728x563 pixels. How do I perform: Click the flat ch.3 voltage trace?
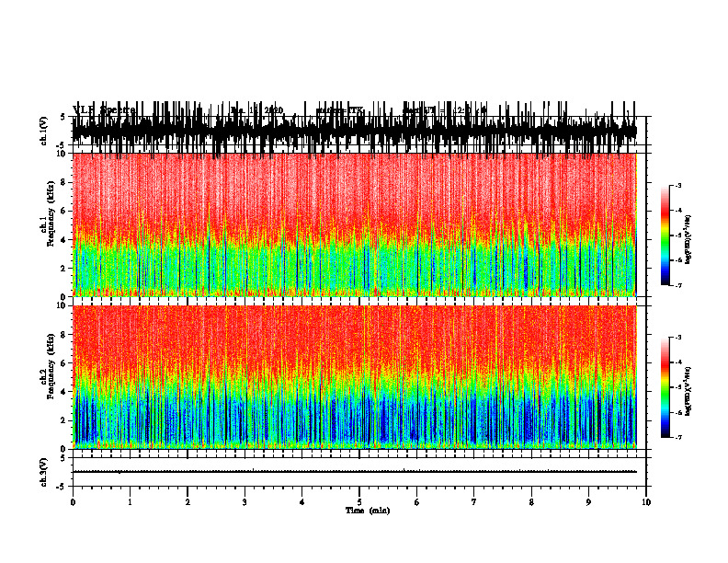pyautogui.click(x=354, y=472)
